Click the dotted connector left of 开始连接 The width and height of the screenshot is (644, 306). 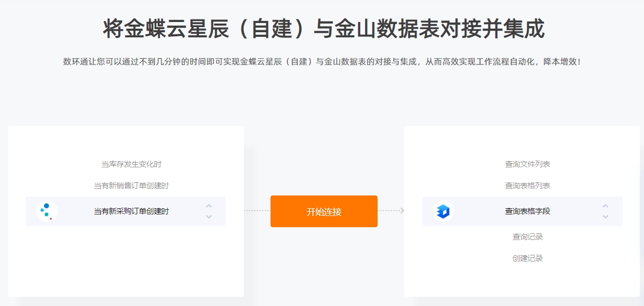[257, 211]
